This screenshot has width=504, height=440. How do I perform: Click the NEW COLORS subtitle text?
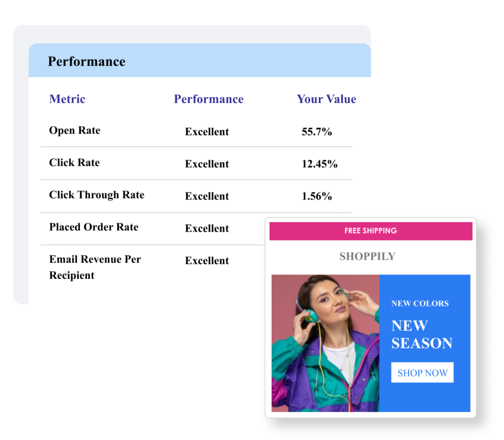click(x=420, y=303)
